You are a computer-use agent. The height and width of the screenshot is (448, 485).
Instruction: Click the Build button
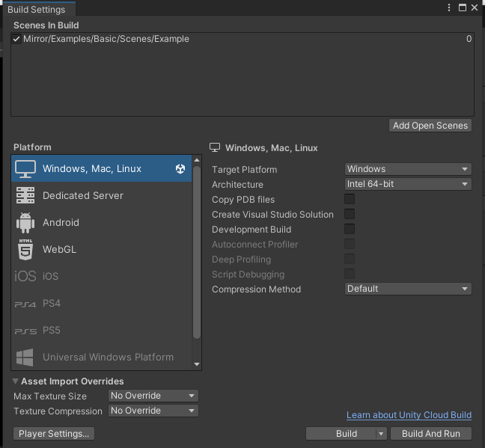pyautogui.click(x=341, y=434)
